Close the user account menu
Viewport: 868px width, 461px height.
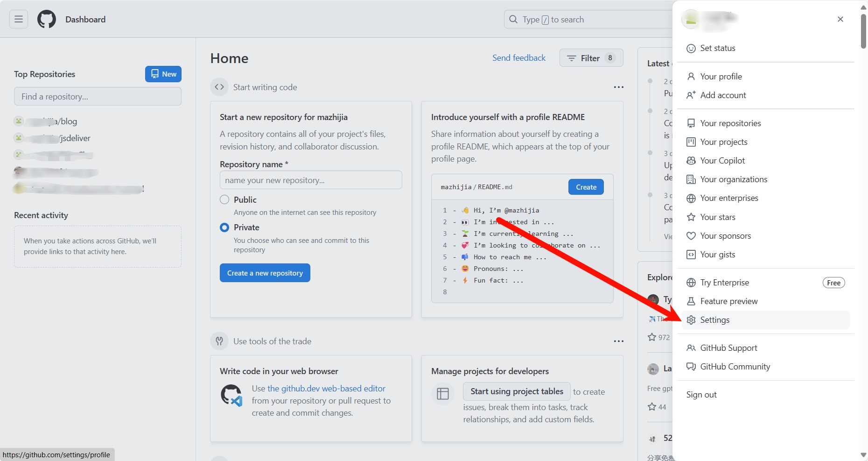[x=840, y=19]
